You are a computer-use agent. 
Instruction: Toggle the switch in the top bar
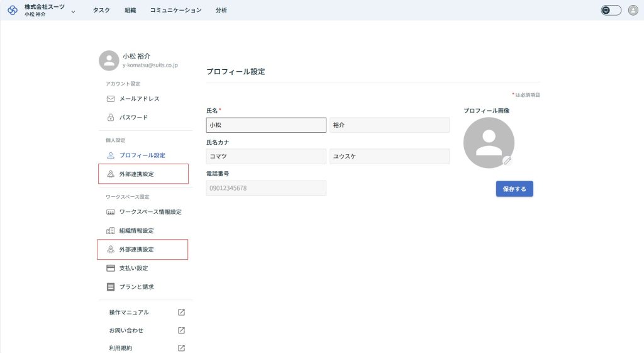tap(611, 10)
